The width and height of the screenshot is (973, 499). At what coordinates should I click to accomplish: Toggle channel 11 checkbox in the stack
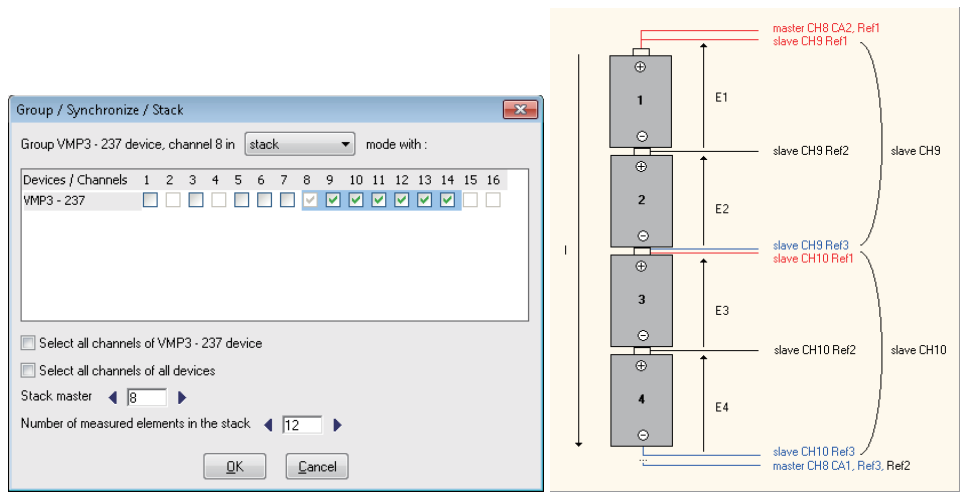[379, 200]
